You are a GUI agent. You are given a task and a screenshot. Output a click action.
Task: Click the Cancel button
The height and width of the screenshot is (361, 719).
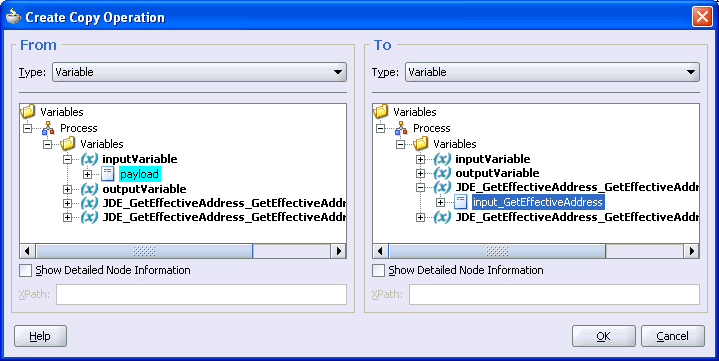pos(672,336)
